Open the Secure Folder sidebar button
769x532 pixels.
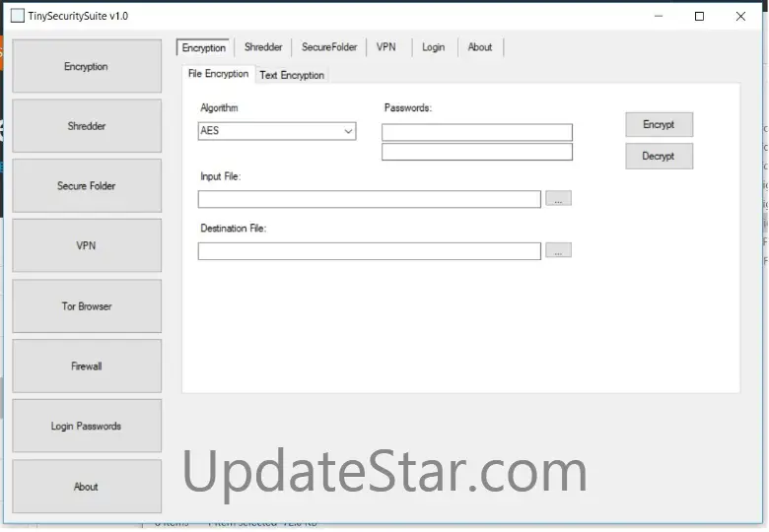click(87, 185)
